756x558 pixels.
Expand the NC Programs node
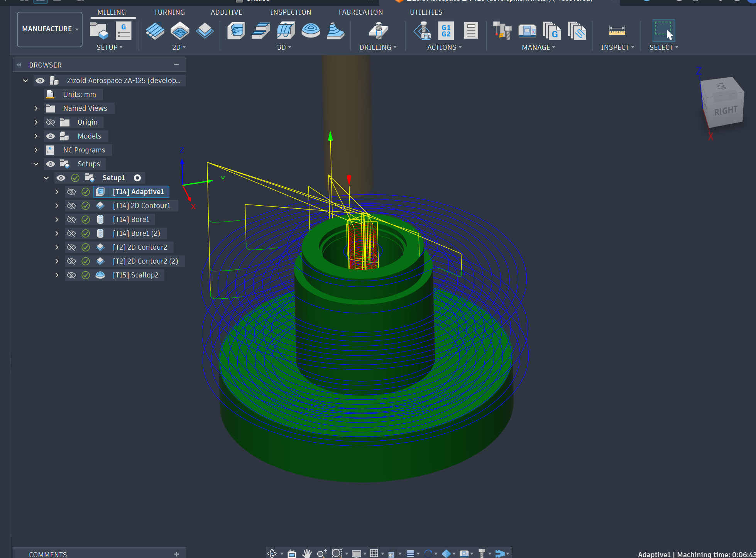pos(36,150)
